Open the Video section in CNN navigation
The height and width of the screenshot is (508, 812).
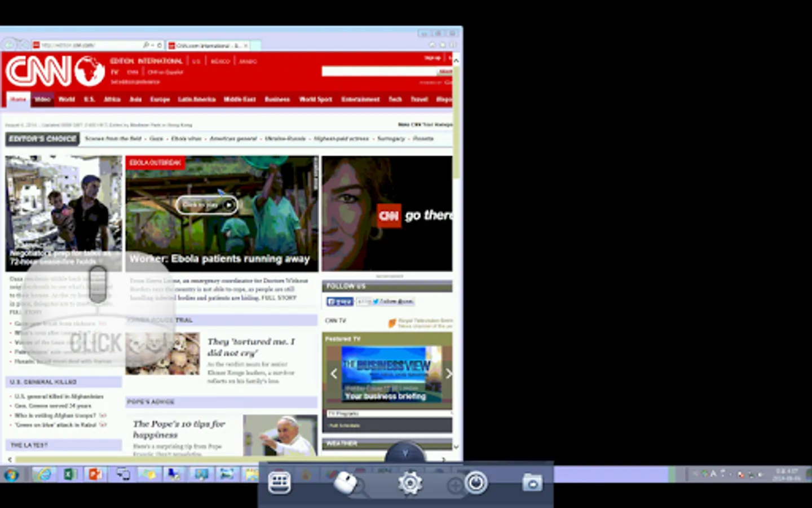[42, 99]
